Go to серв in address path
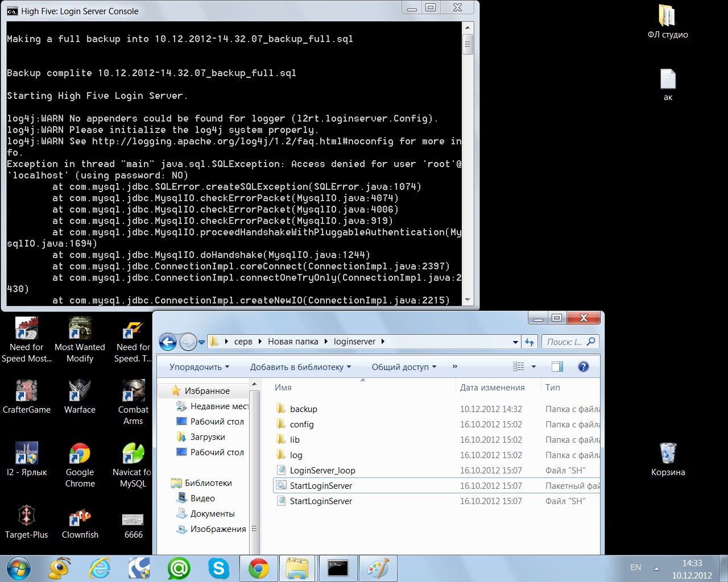Image resolution: width=728 pixels, height=582 pixels. (x=243, y=342)
